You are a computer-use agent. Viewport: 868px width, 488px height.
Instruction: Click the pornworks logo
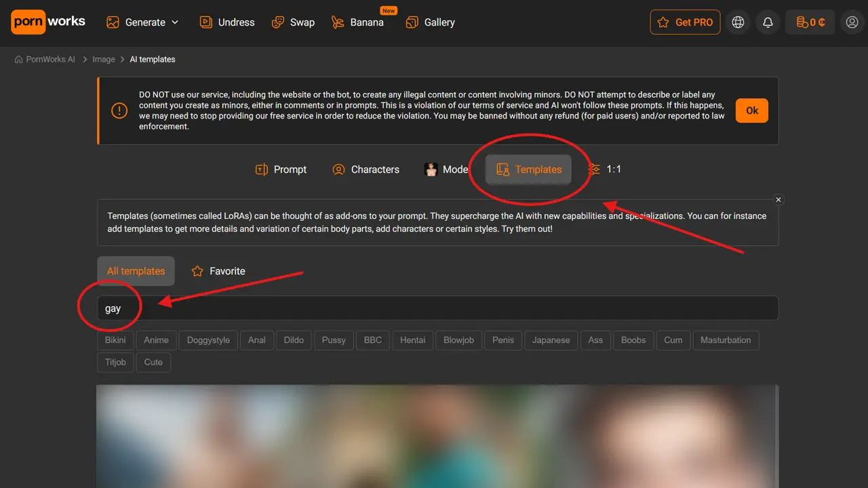(x=48, y=22)
